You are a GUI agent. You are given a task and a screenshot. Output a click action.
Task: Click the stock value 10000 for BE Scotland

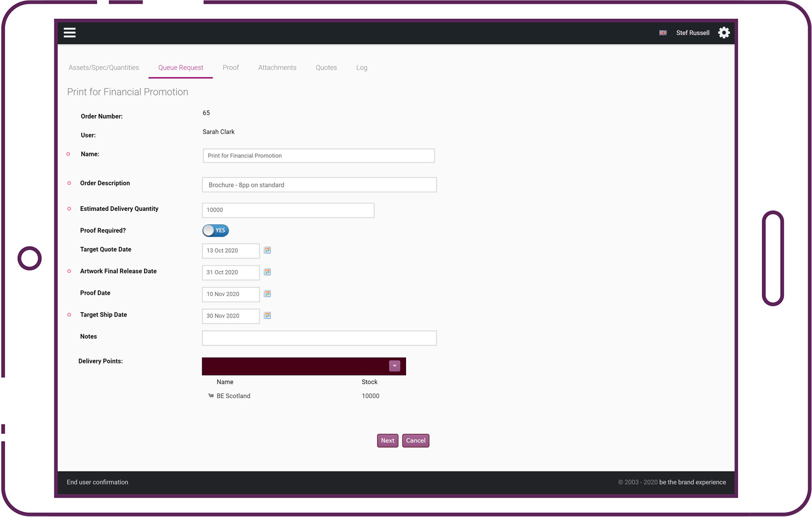click(x=370, y=396)
